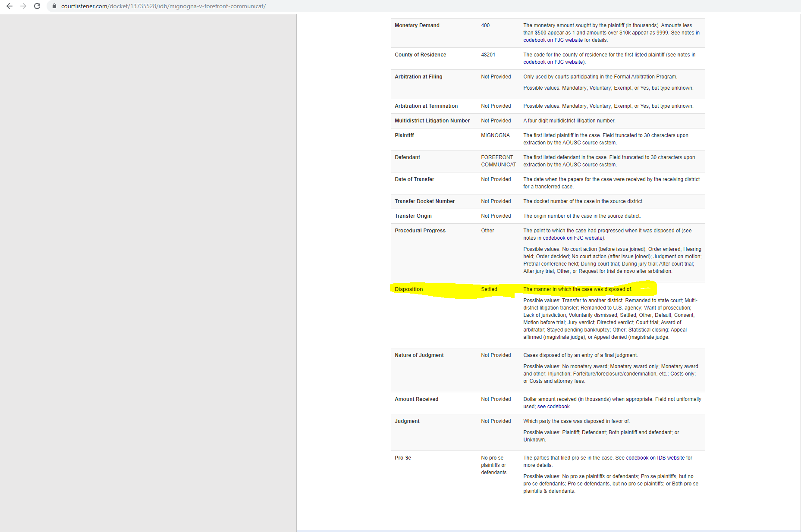The height and width of the screenshot is (532, 801).
Task: Select the 'Transfer Origin' label
Action: click(413, 216)
